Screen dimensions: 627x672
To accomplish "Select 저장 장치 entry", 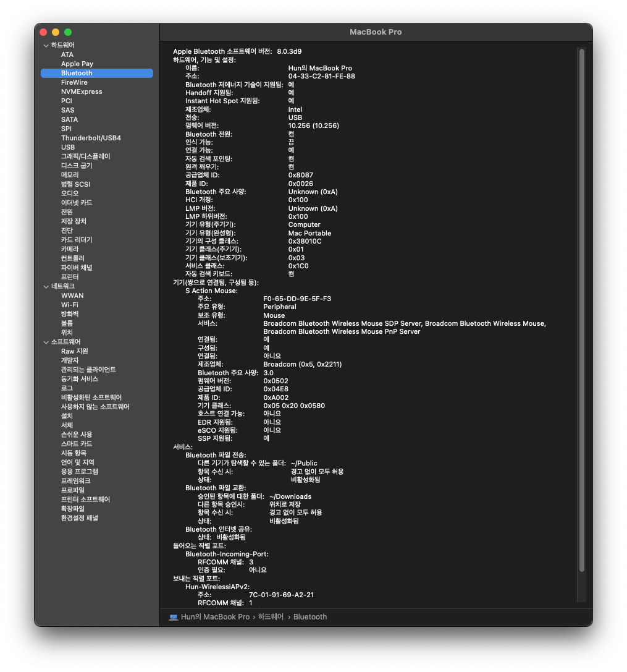I will click(x=74, y=221).
